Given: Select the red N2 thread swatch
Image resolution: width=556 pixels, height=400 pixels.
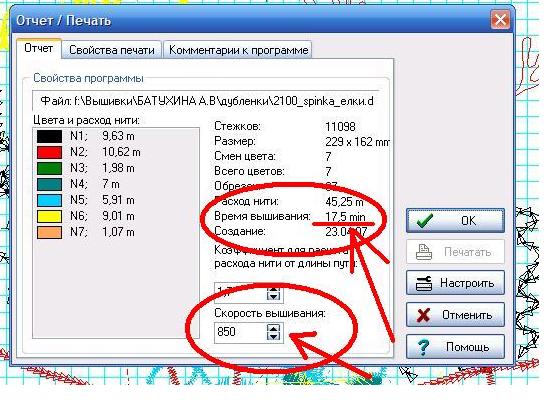Looking at the screenshot, I should pos(49,152).
